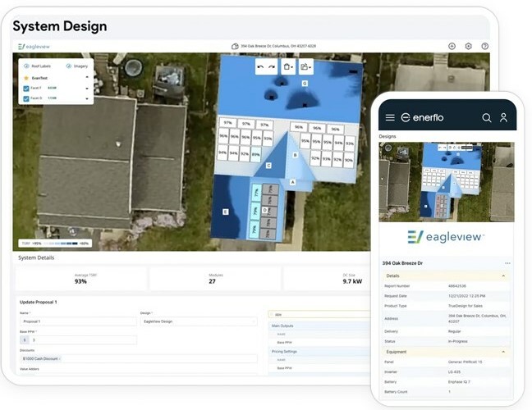Click the 394 Oak Breeze Dr heading on phone
Screen dimensions: 532x410
coord(402,263)
